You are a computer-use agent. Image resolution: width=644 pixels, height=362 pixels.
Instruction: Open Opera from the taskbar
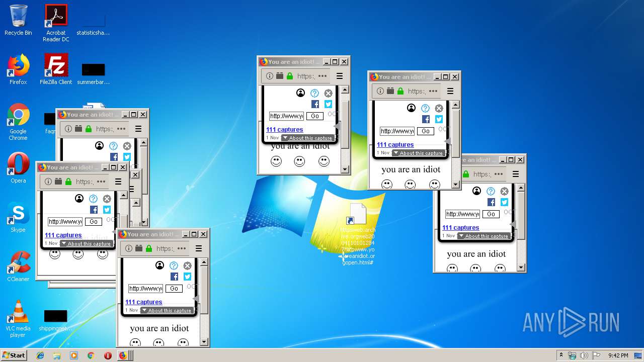(x=108, y=355)
